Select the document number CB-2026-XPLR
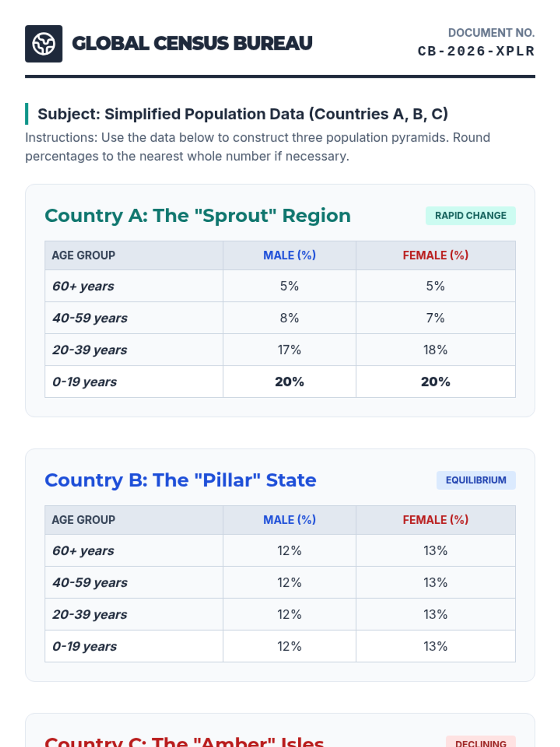 tap(476, 51)
